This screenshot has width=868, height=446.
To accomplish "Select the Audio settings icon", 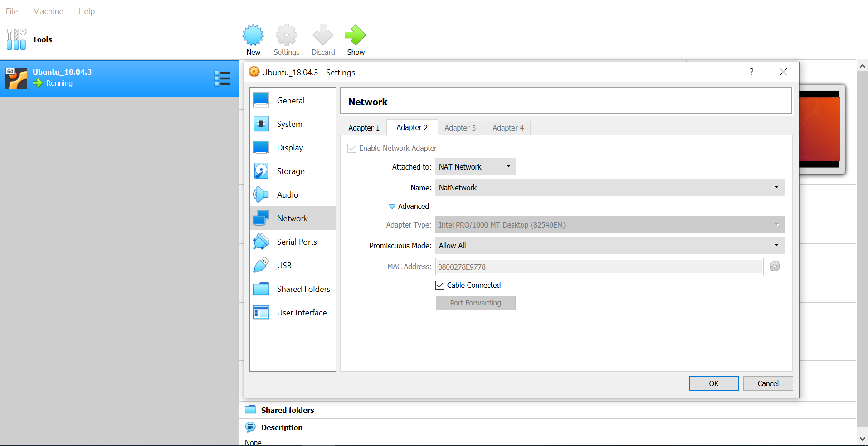I will [261, 194].
